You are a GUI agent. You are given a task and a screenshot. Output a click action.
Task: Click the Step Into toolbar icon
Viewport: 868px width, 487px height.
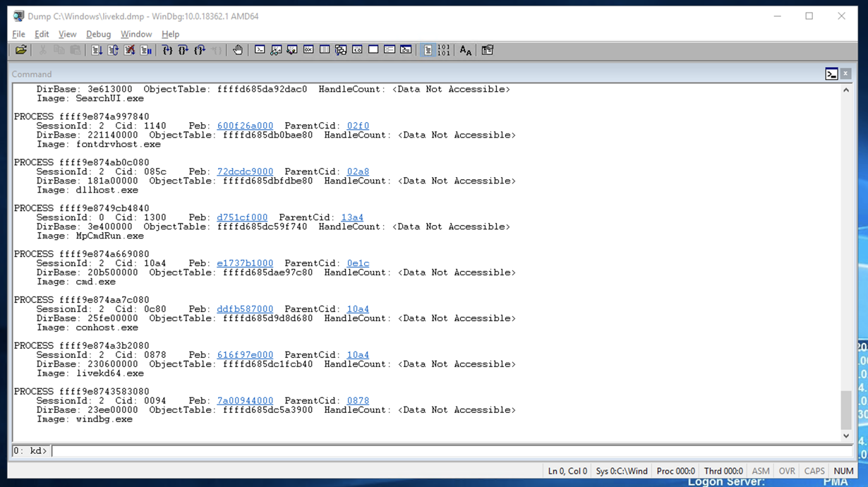pos(167,50)
